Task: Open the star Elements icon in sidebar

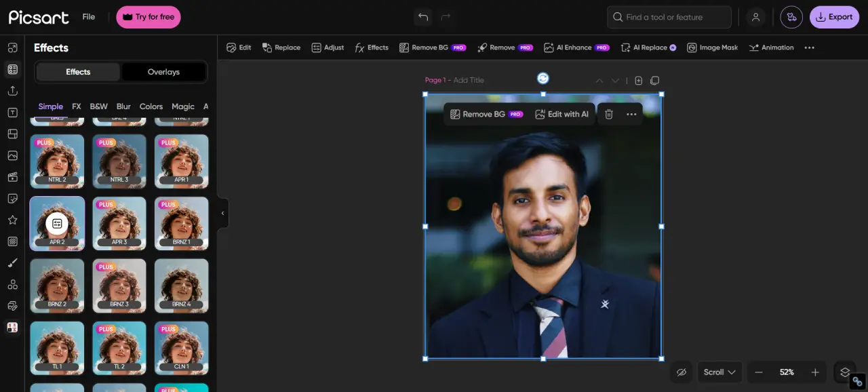Action: pyautogui.click(x=12, y=220)
